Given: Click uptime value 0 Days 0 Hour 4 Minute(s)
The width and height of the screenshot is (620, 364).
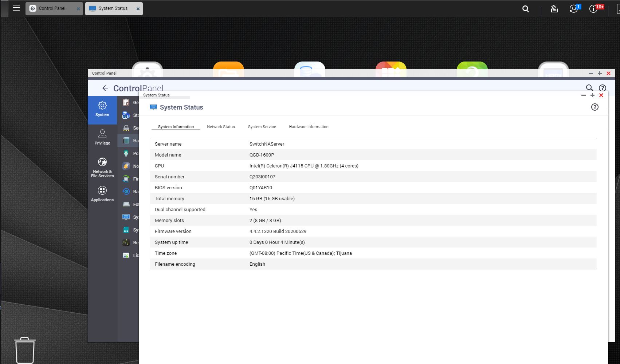Looking at the screenshot, I should tap(277, 242).
